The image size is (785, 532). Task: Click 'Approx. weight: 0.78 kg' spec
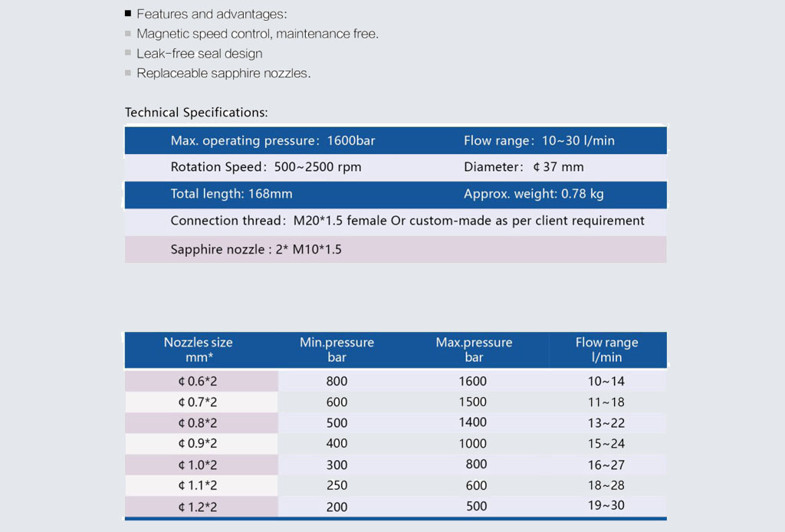(x=534, y=194)
